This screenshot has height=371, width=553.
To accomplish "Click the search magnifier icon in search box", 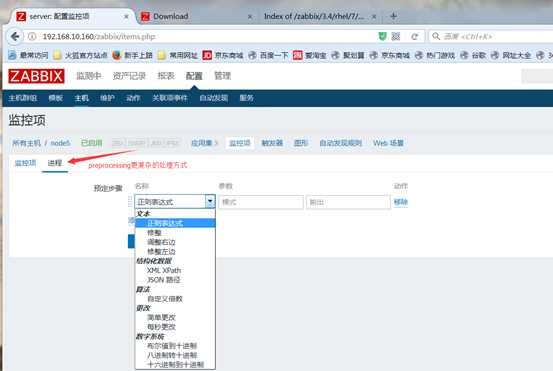I will click(x=436, y=36).
